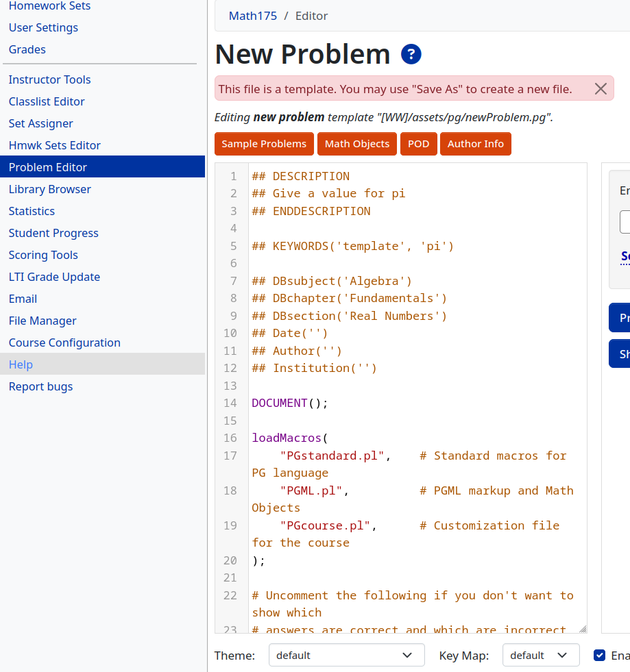
Task: Click the POD button
Action: click(418, 144)
